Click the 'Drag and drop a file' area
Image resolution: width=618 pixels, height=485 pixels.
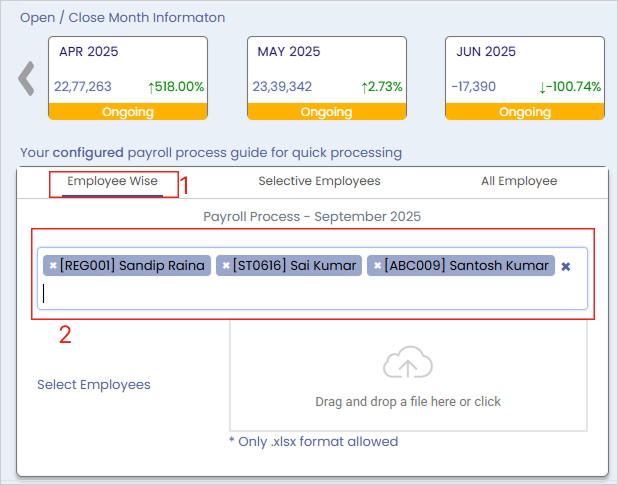click(408, 402)
